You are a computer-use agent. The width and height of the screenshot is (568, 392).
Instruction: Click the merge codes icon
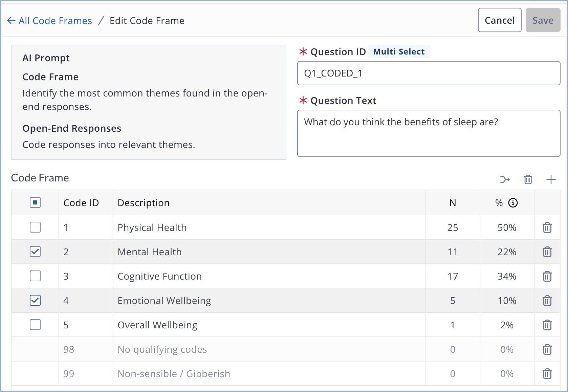(505, 179)
